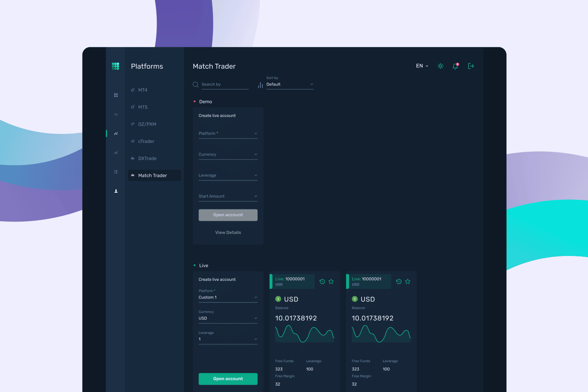Open Live Currency USD dropdown
588x392 pixels.
pyautogui.click(x=228, y=316)
